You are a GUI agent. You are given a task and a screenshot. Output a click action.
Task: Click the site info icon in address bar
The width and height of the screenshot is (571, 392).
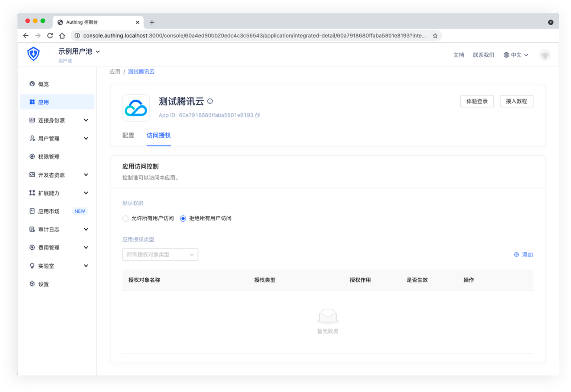pos(77,36)
